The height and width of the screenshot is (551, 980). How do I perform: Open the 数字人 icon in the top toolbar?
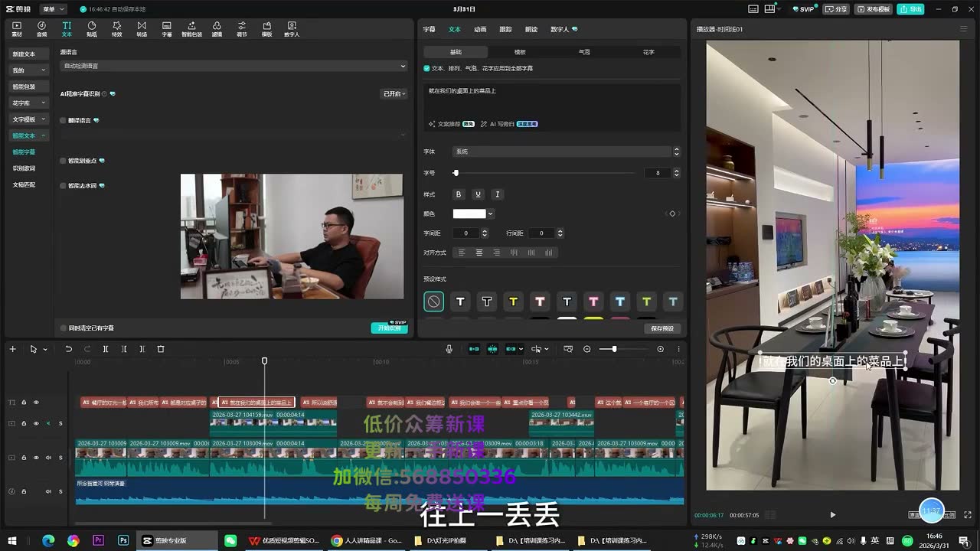[292, 29]
